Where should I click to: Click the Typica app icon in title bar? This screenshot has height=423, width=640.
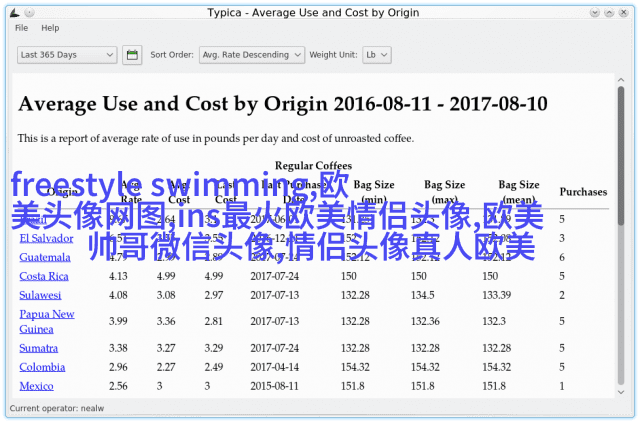click(15, 13)
